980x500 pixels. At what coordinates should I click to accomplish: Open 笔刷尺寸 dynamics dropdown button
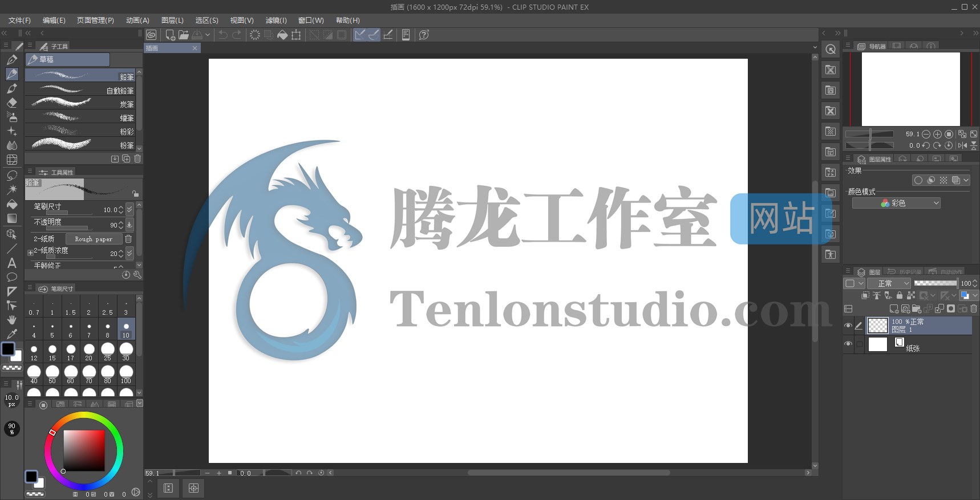pos(129,209)
